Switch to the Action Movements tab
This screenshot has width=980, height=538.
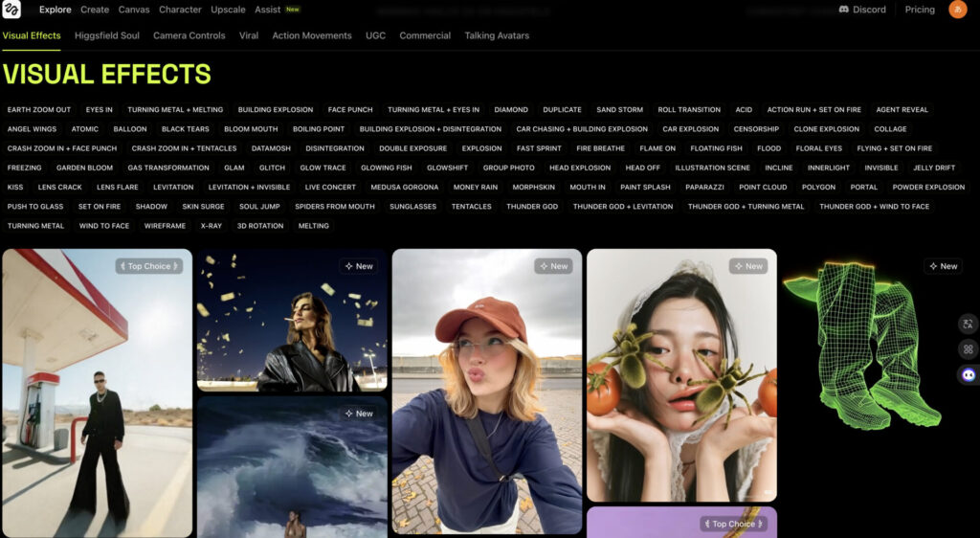click(312, 35)
